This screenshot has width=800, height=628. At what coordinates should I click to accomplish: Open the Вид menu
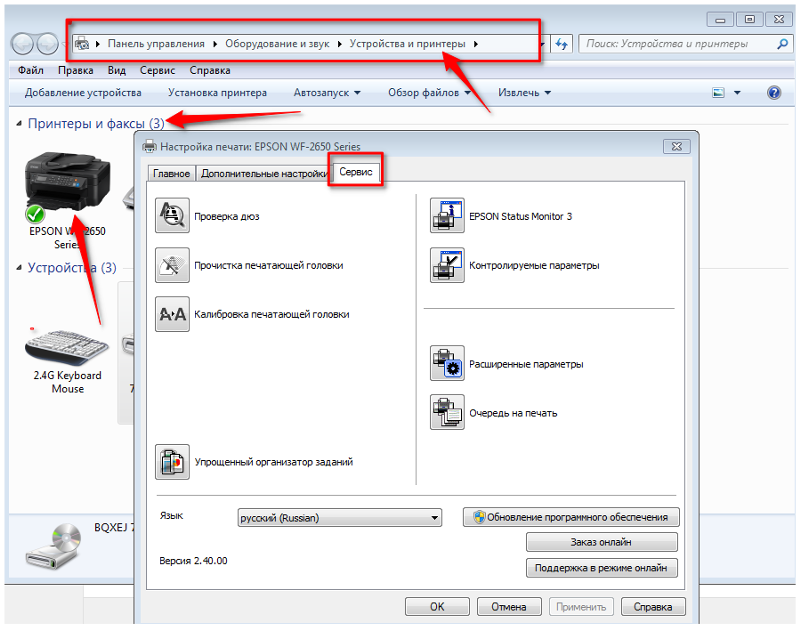[116, 70]
